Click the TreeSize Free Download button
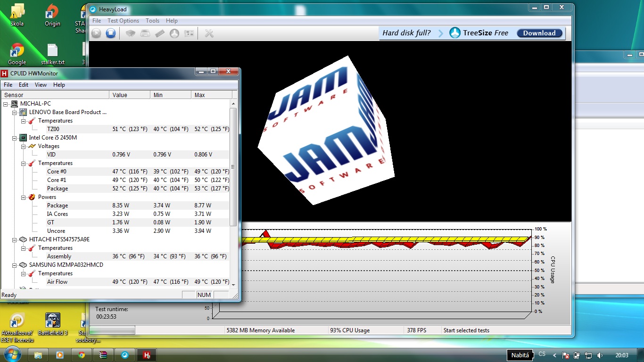 [539, 33]
